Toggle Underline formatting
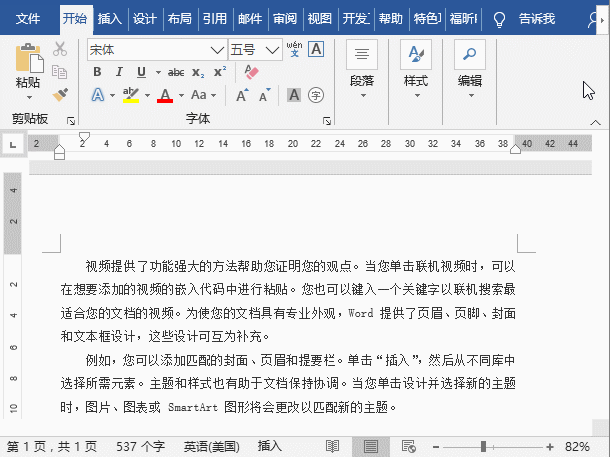Screen dimensions: 610x457 [141, 72]
